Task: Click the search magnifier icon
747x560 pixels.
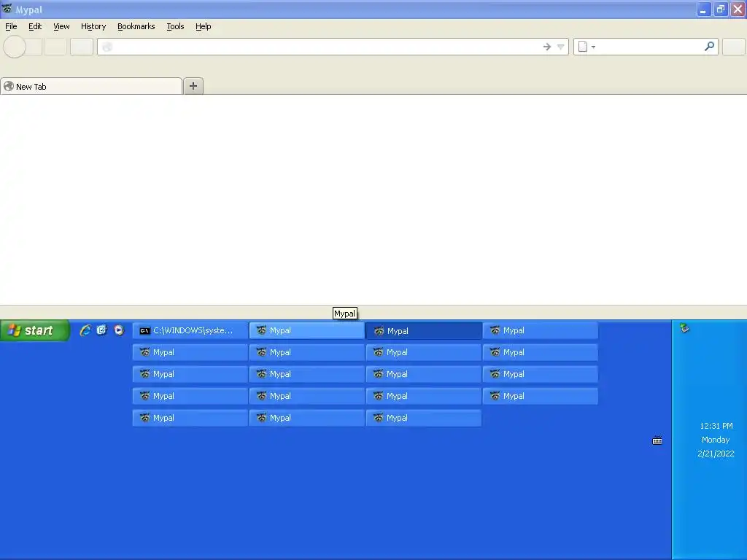Action: pos(709,46)
